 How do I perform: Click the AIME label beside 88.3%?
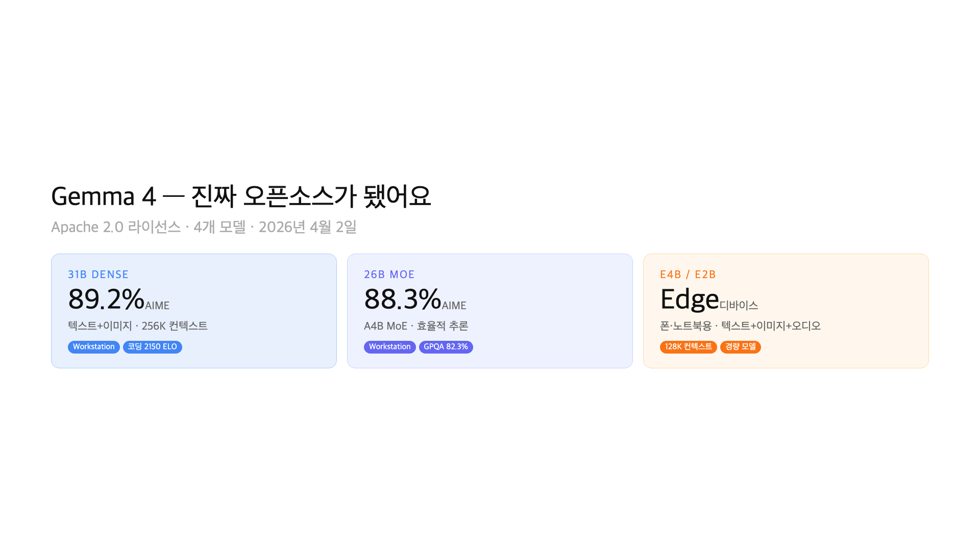coord(454,306)
